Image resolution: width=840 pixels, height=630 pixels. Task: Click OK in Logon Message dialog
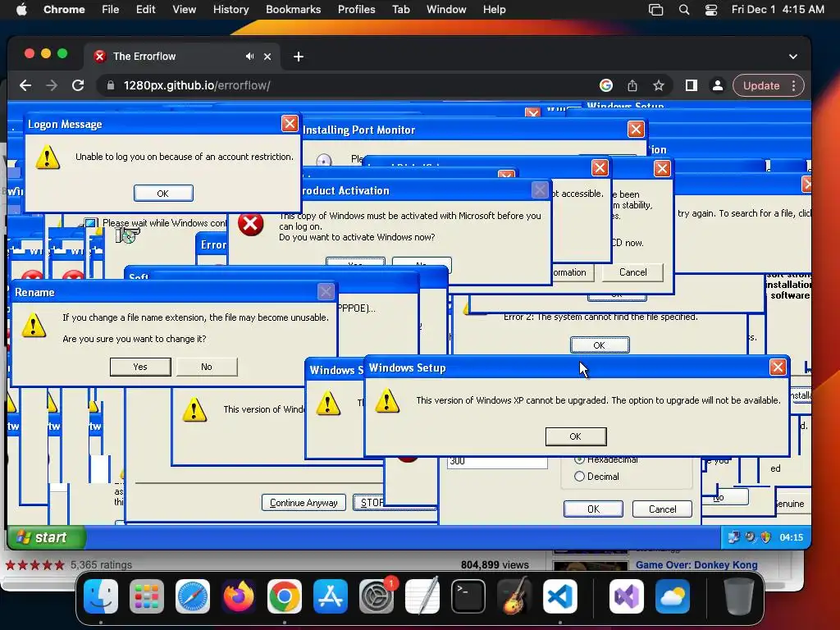pos(163,194)
